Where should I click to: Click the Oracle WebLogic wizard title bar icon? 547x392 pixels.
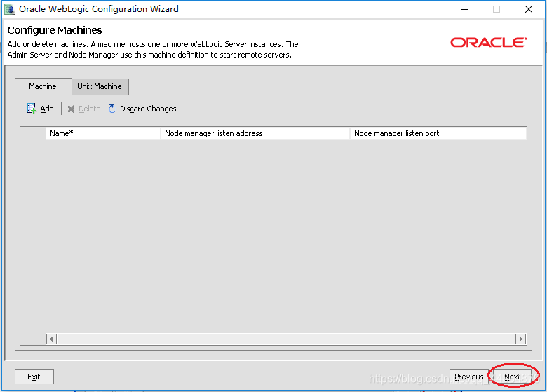click(x=9, y=9)
